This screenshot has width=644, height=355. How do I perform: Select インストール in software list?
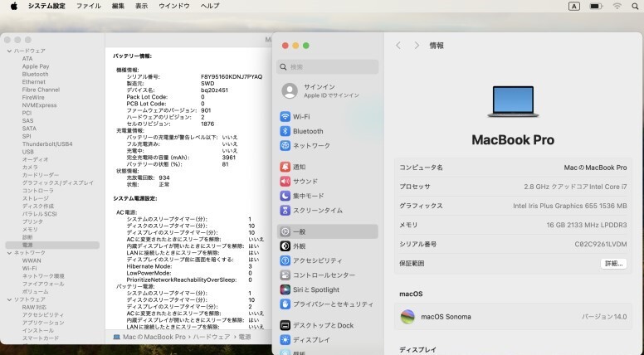pos(38,330)
